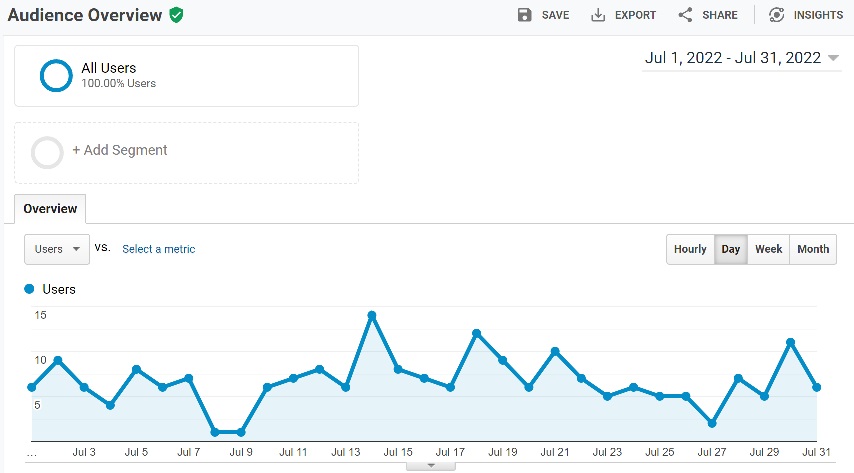
Task: Expand the arrow handle below the chart
Action: 432,466
